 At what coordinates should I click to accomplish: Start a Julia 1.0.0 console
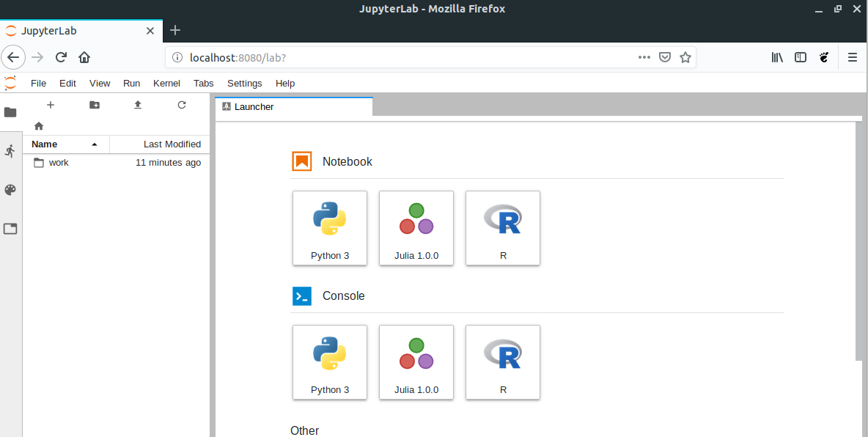click(416, 362)
